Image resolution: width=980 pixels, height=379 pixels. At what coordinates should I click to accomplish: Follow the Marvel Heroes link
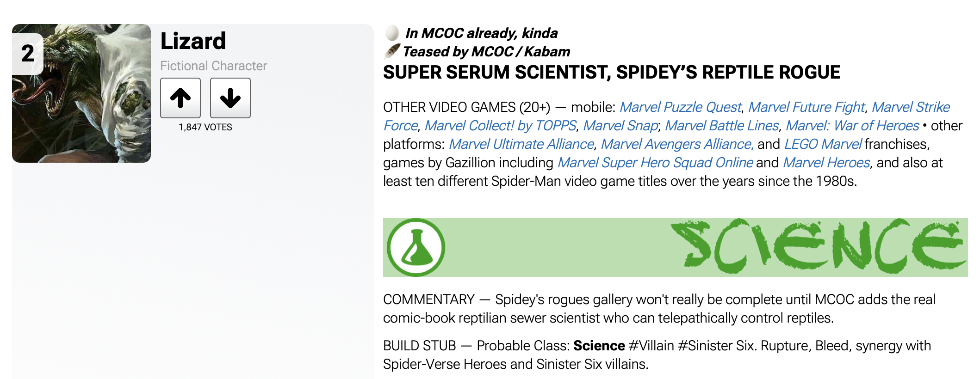pos(826,163)
